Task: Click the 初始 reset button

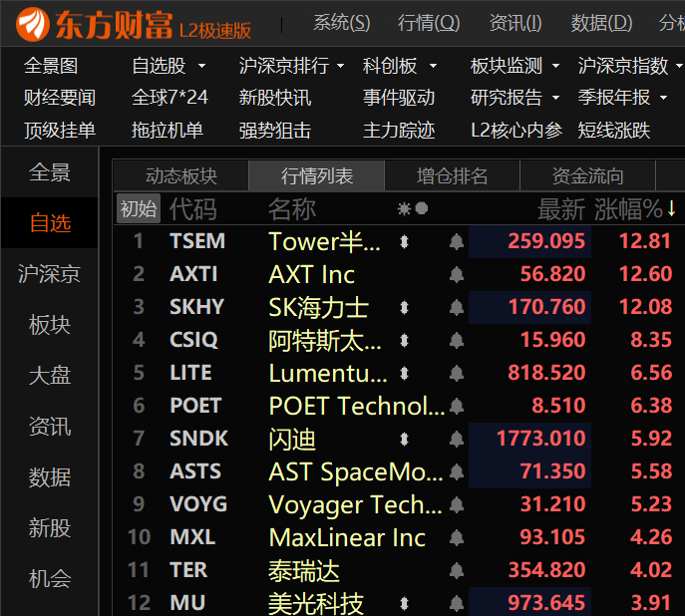Action: 139,208
